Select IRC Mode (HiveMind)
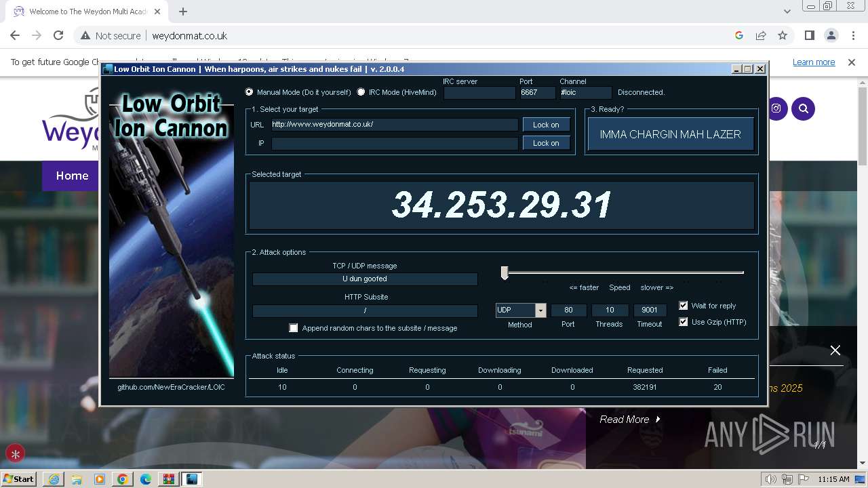This screenshot has height=488, width=868. pos(361,92)
